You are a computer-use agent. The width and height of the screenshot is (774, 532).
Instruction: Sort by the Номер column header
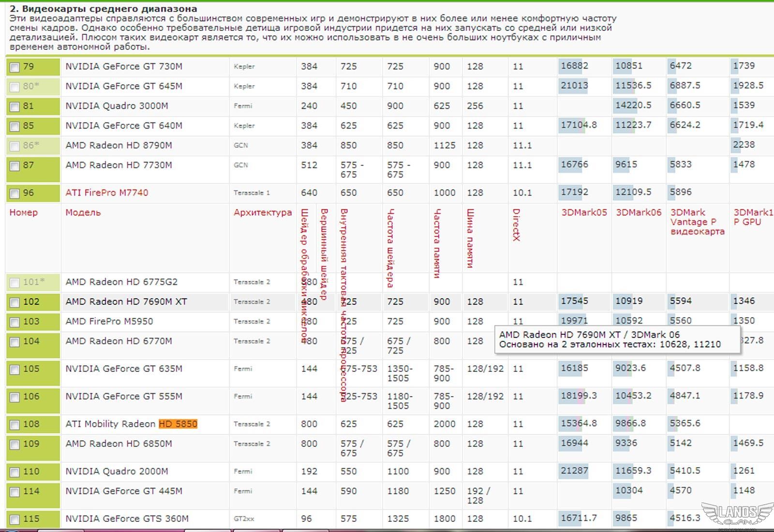coord(23,212)
